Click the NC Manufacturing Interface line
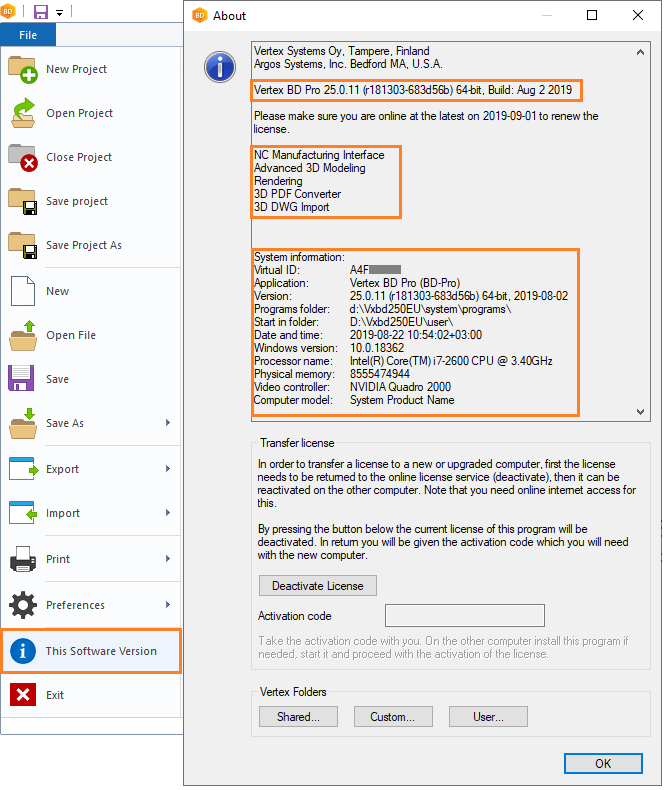The width and height of the screenshot is (666, 790). point(319,155)
